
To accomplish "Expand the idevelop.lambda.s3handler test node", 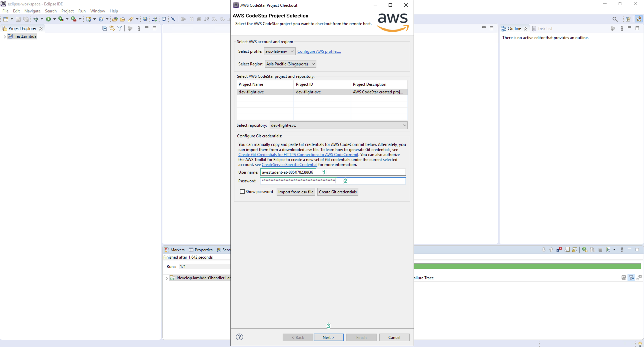I will tap(167, 278).
